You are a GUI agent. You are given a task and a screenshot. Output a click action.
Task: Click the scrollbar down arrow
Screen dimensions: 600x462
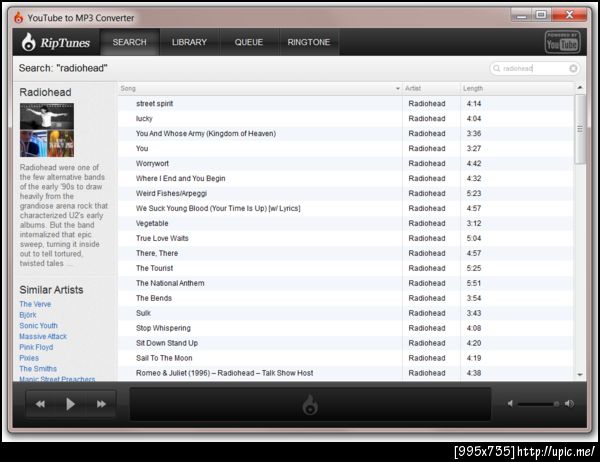pos(580,375)
